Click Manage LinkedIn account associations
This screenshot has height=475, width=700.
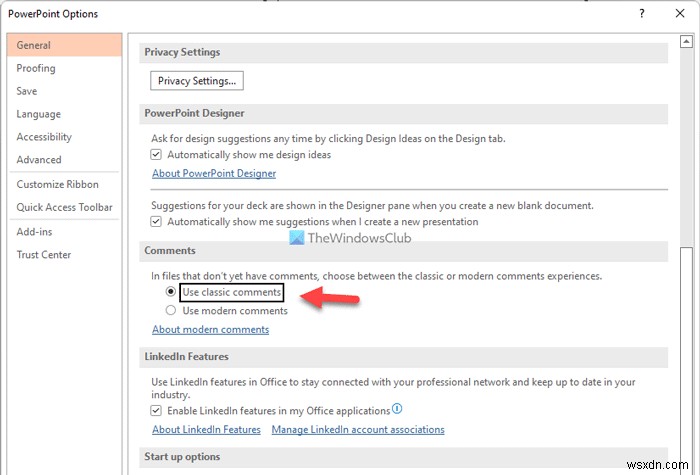(x=358, y=429)
